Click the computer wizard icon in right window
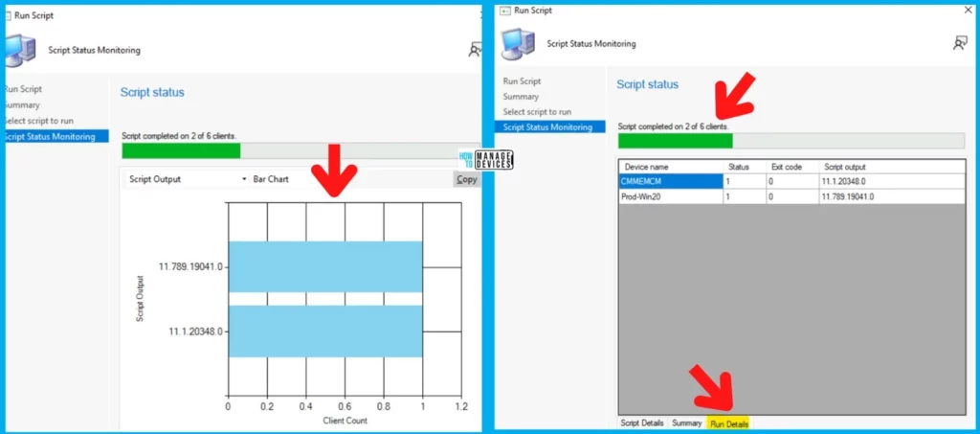 (518, 44)
